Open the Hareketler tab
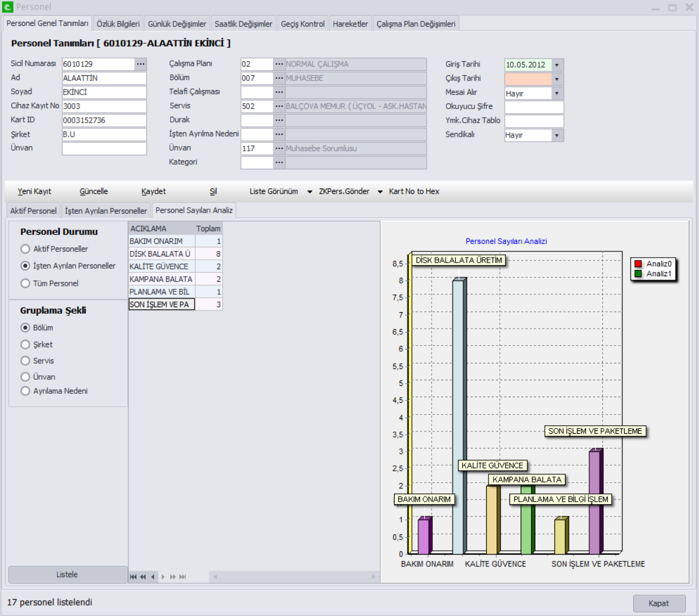This screenshot has height=616, width=699. [x=351, y=24]
